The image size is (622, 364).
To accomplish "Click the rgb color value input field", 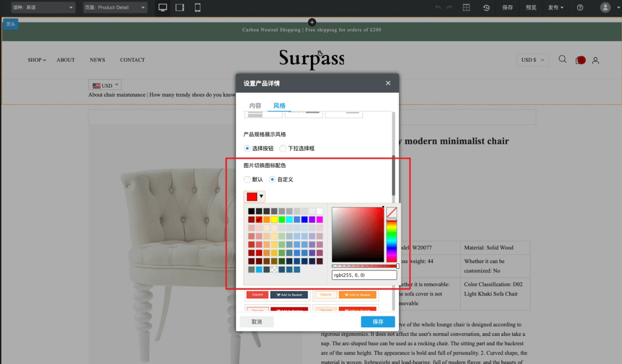I will click(x=364, y=275).
